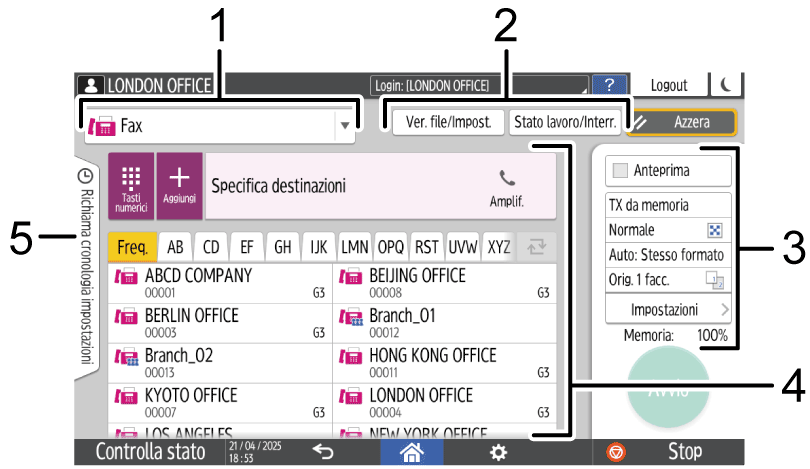810x469 pixels.
Task: Open the help question mark button
Action: [x=610, y=85]
